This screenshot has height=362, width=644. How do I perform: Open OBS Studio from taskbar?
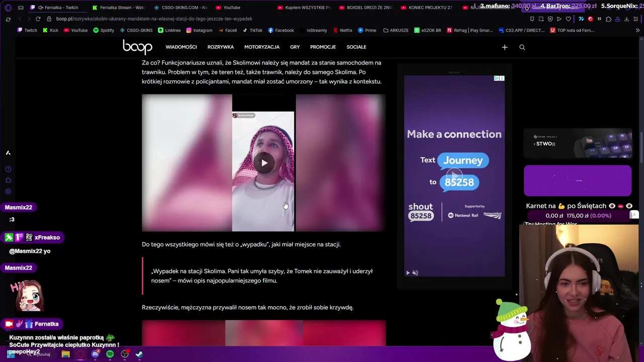(125, 354)
